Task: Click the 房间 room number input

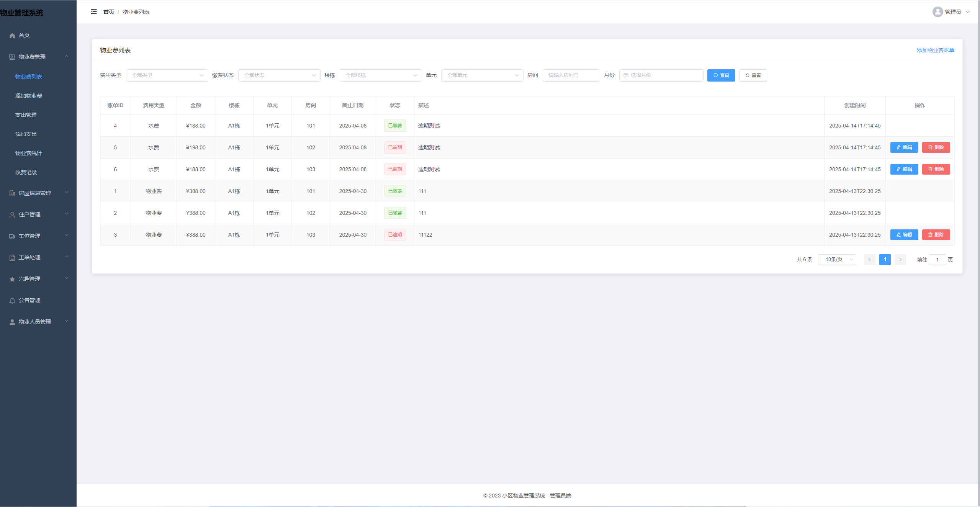Action: (571, 75)
